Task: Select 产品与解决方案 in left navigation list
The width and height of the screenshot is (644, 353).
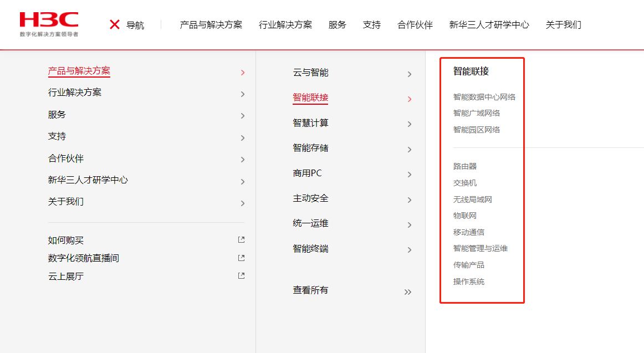Action: click(79, 71)
